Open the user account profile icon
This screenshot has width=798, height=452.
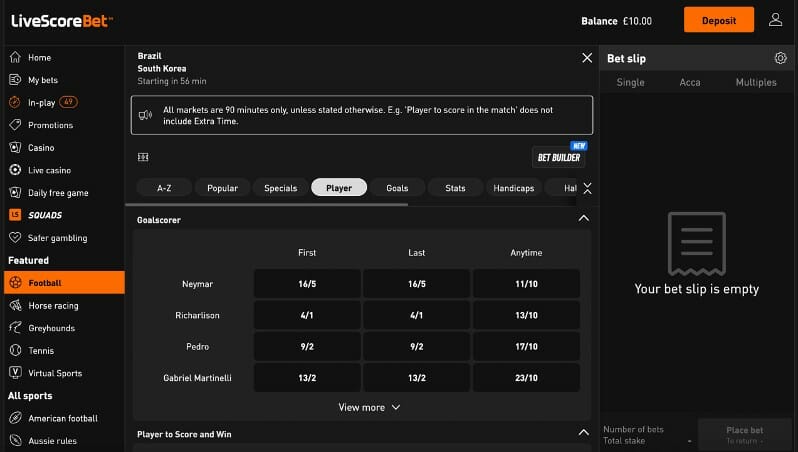(775, 20)
